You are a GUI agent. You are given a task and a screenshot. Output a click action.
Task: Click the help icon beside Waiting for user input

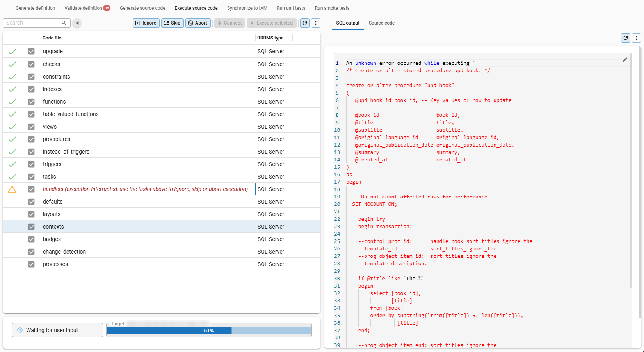pos(20,330)
